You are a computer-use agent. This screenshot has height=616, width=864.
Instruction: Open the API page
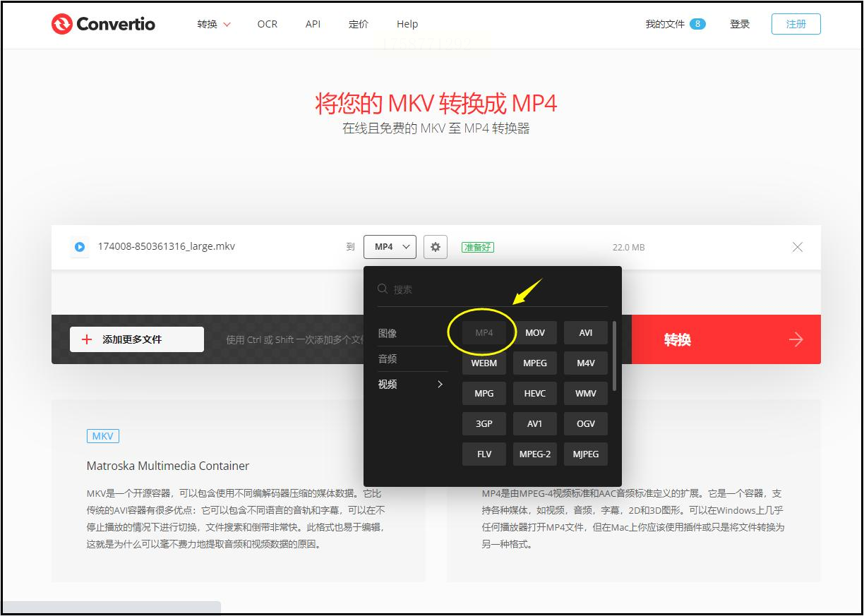click(x=313, y=24)
